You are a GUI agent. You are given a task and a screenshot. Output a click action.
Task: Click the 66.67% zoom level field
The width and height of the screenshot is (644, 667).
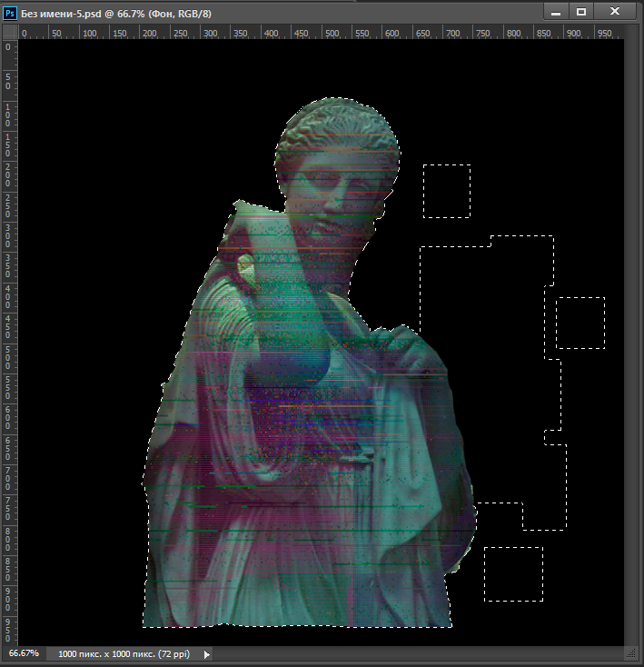click(x=24, y=653)
